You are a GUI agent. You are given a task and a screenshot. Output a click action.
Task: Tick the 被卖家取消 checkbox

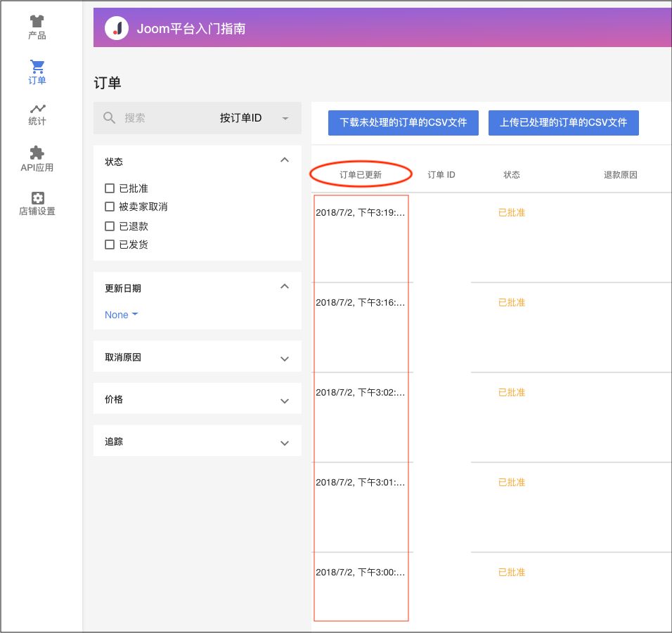tap(110, 207)
